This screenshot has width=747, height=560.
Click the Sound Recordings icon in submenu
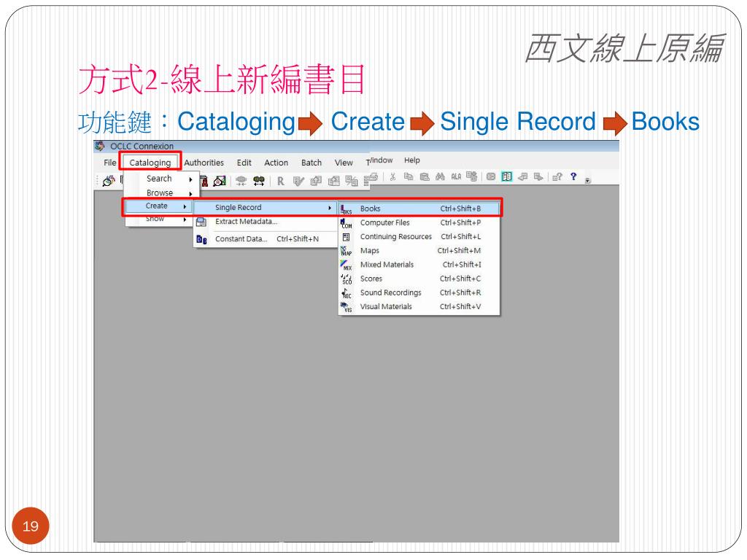click(347, 293)
